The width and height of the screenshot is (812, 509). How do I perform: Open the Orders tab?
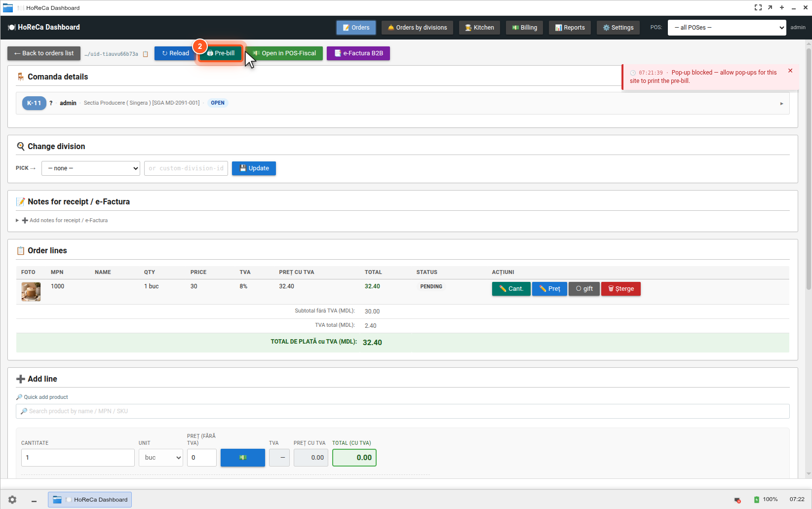click(x=356, y=28)
